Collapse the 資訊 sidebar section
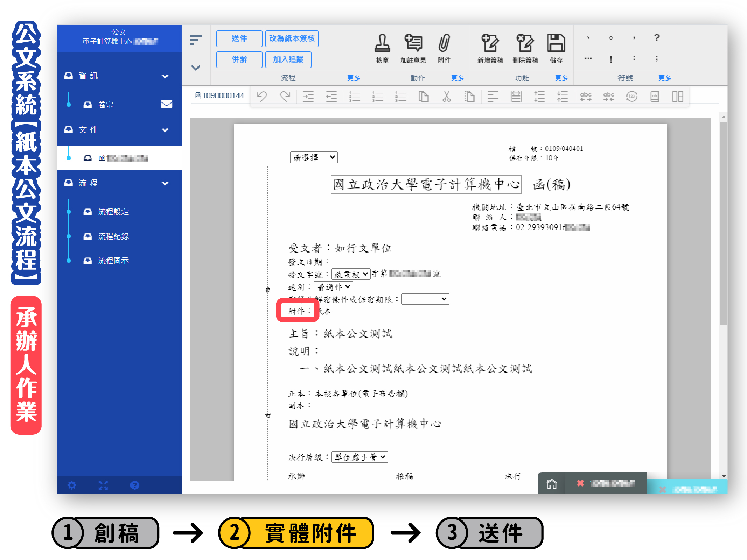This screenshot has height=560, width=747. [165, 76]
